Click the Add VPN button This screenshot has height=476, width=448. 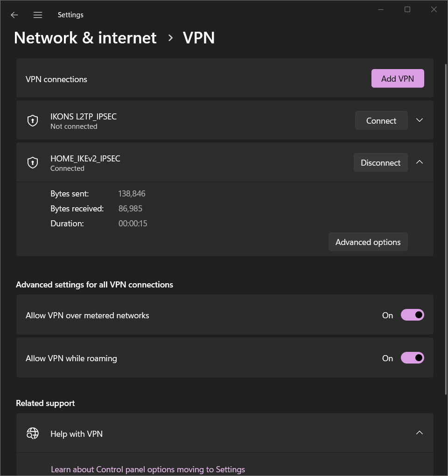tap(398, 78)
